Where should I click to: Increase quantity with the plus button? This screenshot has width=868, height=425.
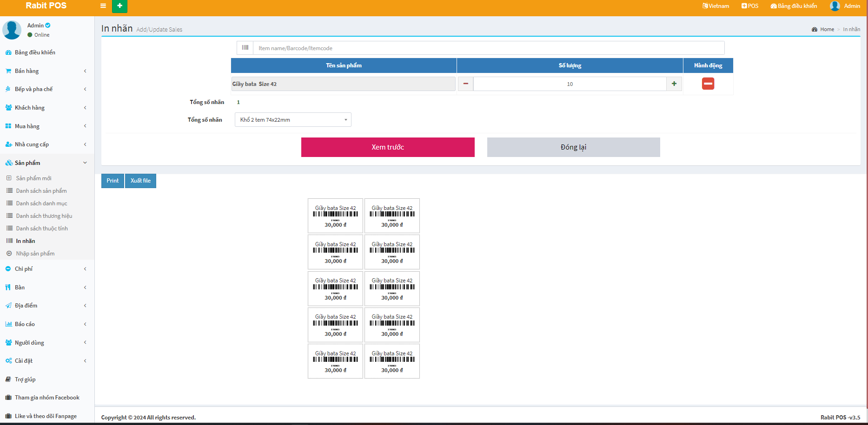(x=674, y=84)
